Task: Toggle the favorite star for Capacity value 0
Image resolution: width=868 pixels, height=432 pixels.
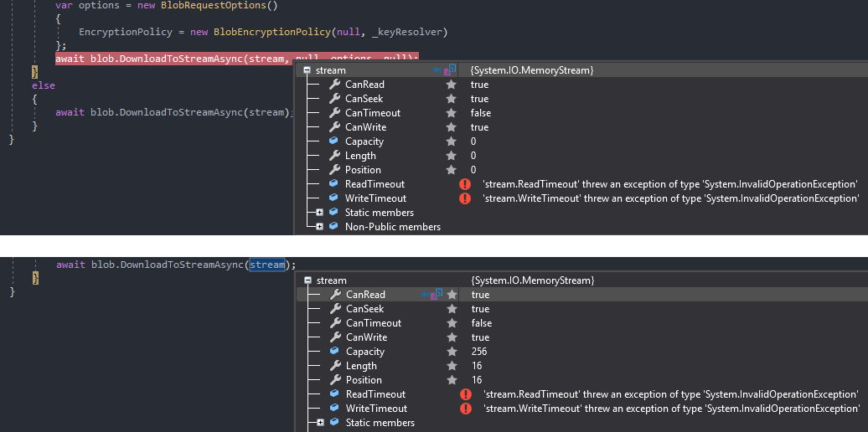Action: (452, 141)
